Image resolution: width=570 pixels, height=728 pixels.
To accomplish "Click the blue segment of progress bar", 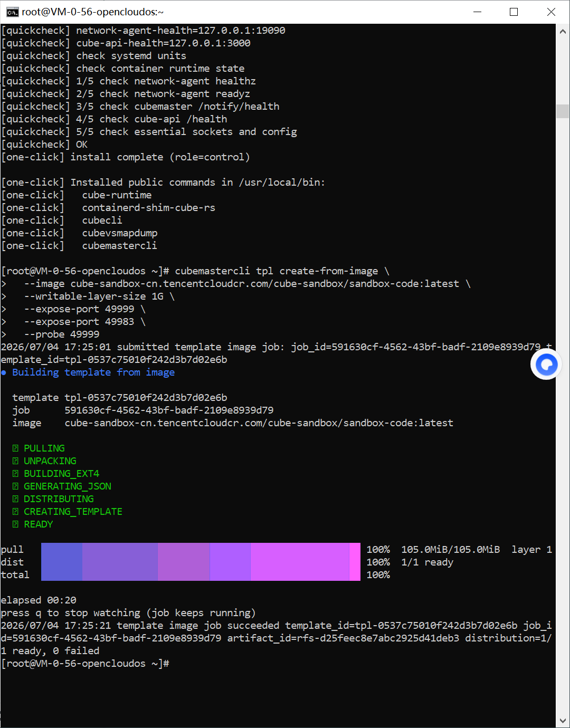I will (x=62, y=562).
